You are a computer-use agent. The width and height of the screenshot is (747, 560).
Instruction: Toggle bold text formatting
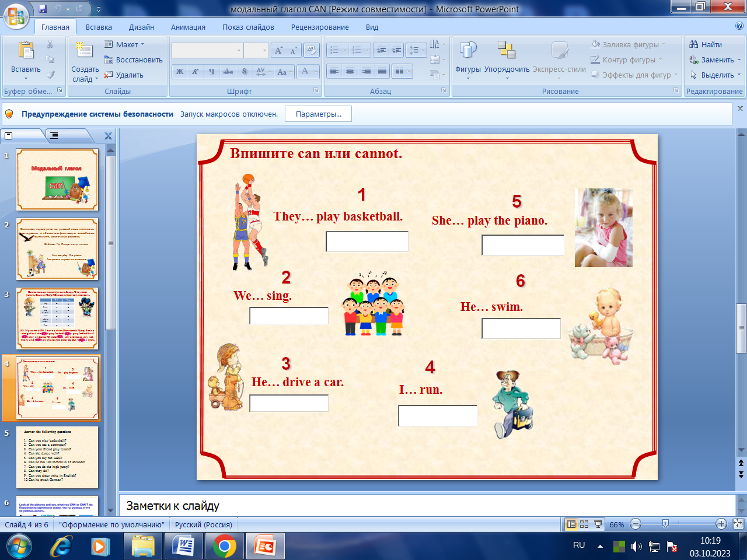point(180,72)
